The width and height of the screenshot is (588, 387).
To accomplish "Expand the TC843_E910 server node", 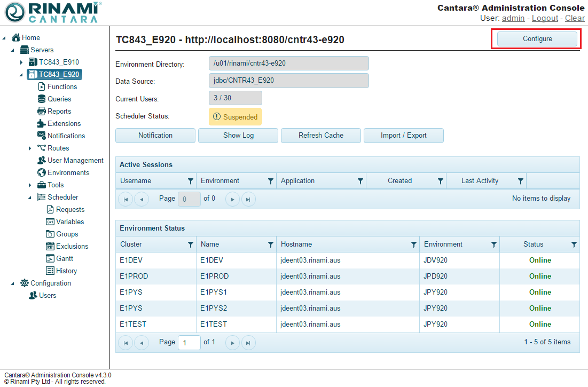I will point(21,62).
